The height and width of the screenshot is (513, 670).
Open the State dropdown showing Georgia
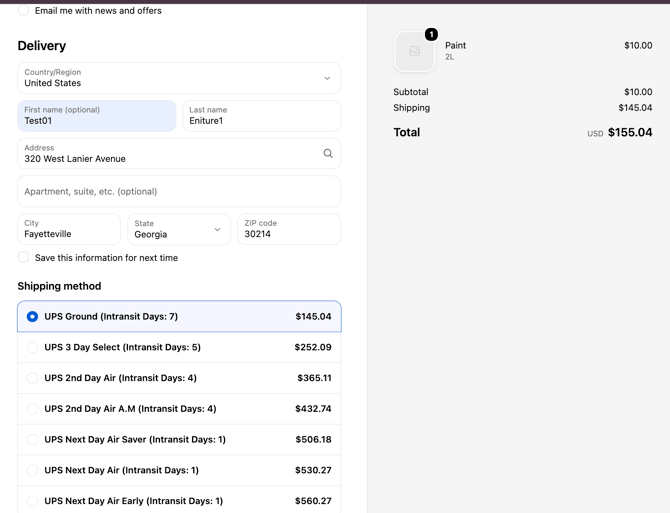coord(179,229)
